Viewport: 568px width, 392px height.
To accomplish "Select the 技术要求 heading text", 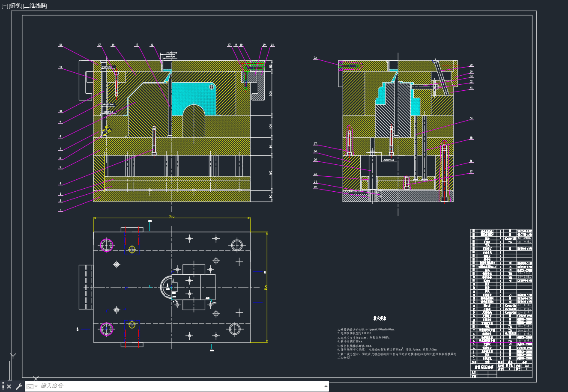I will pyautogui.click(x=380, y=318).
